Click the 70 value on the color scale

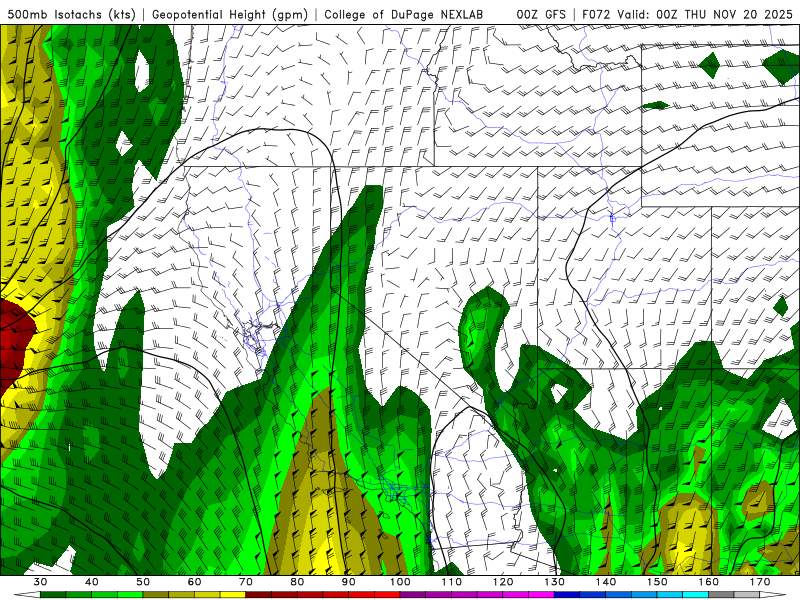(245, 582)
